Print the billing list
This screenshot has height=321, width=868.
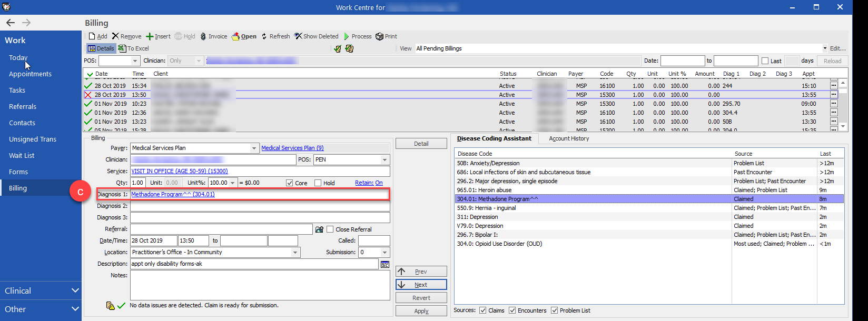click(386, 36)
